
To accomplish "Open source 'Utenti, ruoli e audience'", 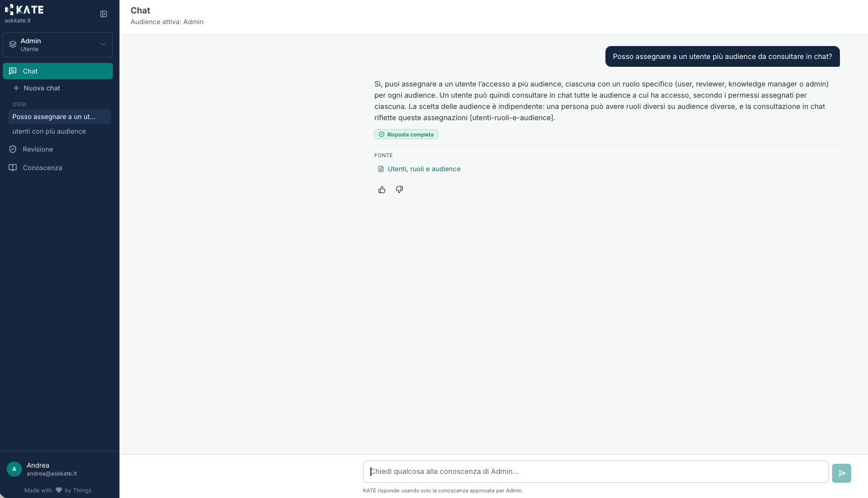I will [x=424, y=169].
